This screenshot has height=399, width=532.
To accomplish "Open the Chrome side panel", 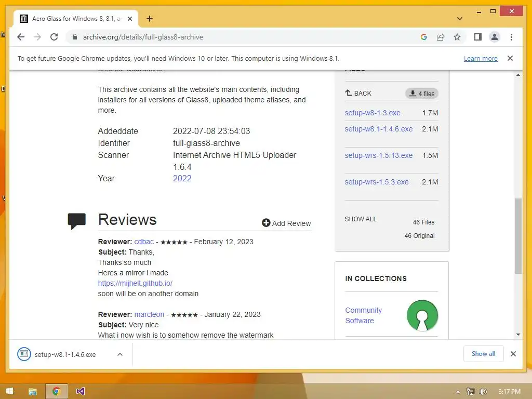I will click(478, 37).
